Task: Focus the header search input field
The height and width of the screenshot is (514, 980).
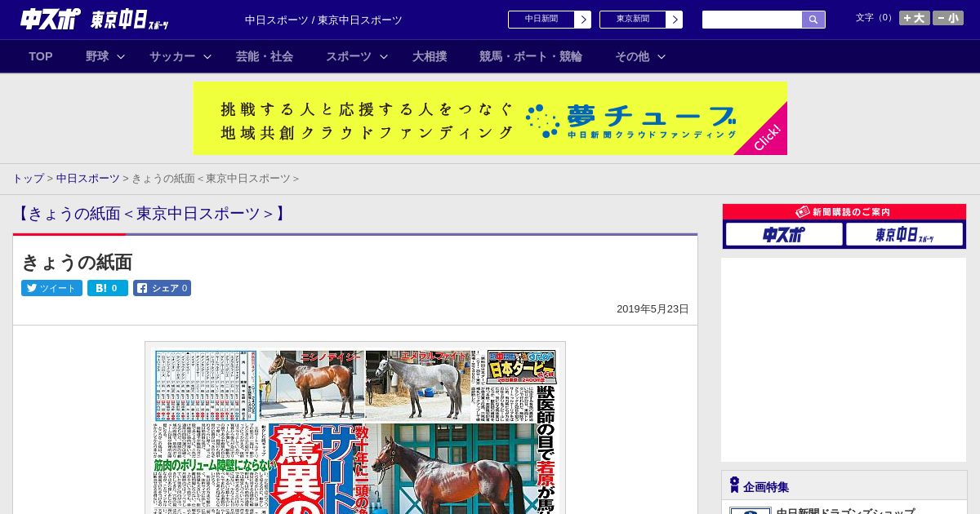Action: 752,20
